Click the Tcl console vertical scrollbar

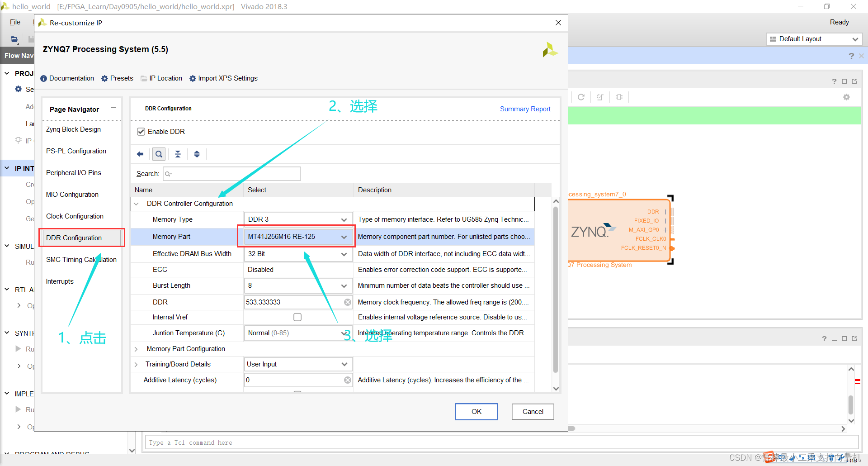[851, 405]
